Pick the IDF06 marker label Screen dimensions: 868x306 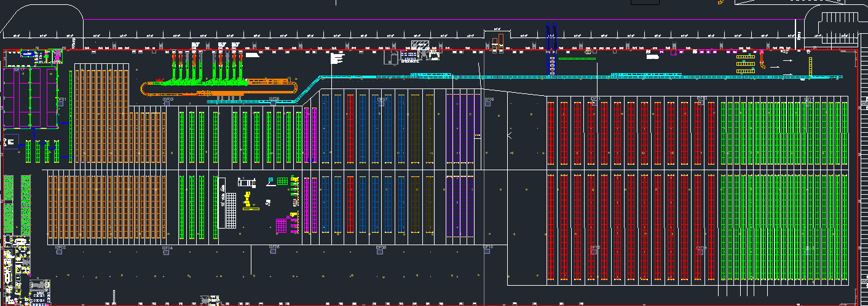pyautogui.click(x=274, y=248)
